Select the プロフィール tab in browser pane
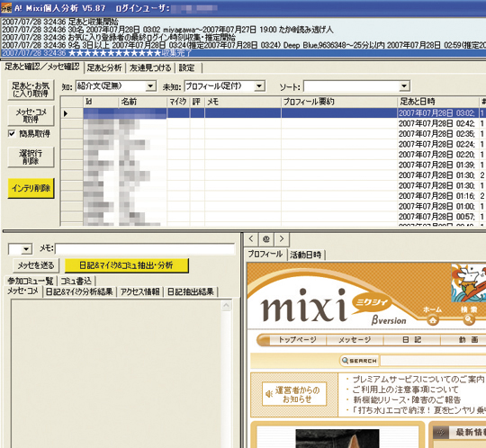 click(265, 254)
